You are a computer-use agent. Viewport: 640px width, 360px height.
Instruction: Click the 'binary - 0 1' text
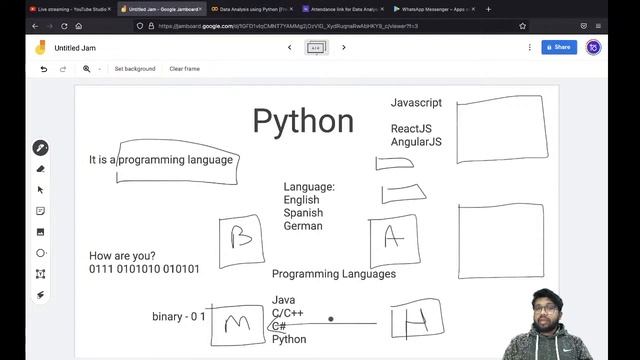click(179, 317)
